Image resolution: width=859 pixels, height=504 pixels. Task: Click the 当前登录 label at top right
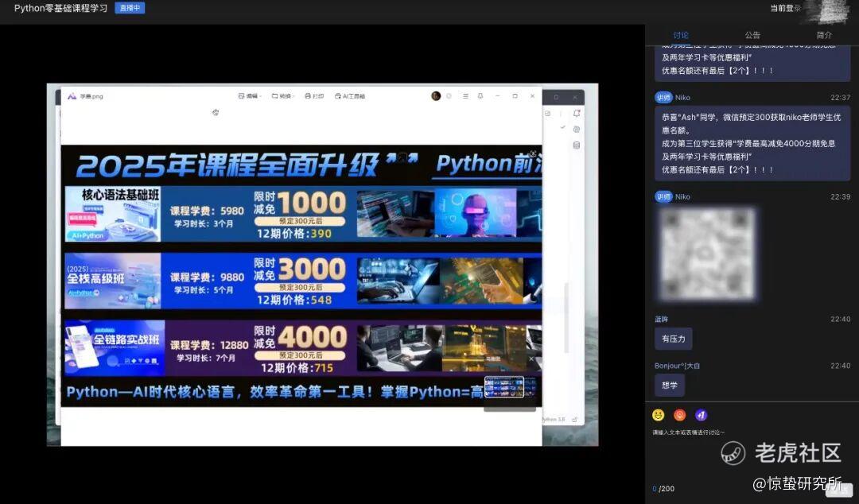coord(785,8)
